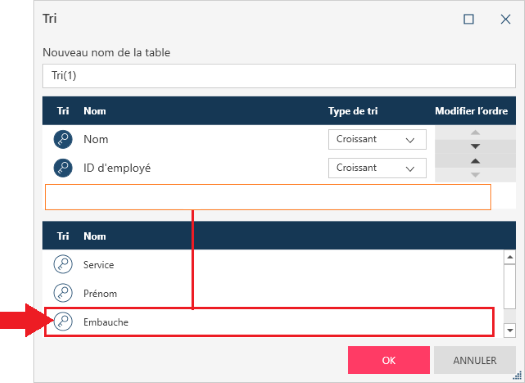
Task: Cancel with the ANNULER button
Action: (x=475, y=360)
